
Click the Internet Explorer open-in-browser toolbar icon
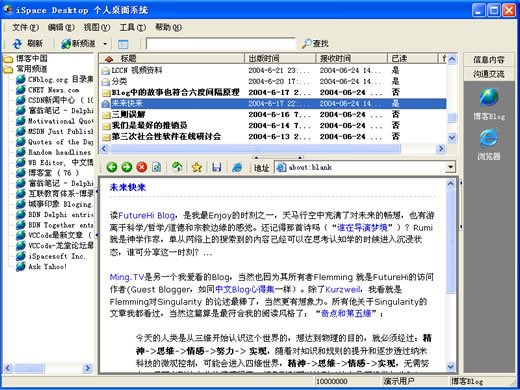237,167
